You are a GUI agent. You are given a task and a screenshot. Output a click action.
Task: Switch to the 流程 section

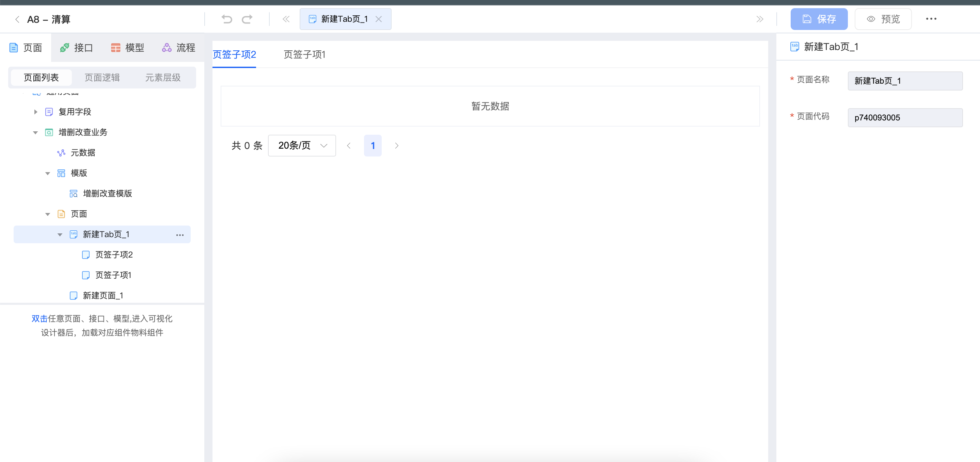(178, 48)
